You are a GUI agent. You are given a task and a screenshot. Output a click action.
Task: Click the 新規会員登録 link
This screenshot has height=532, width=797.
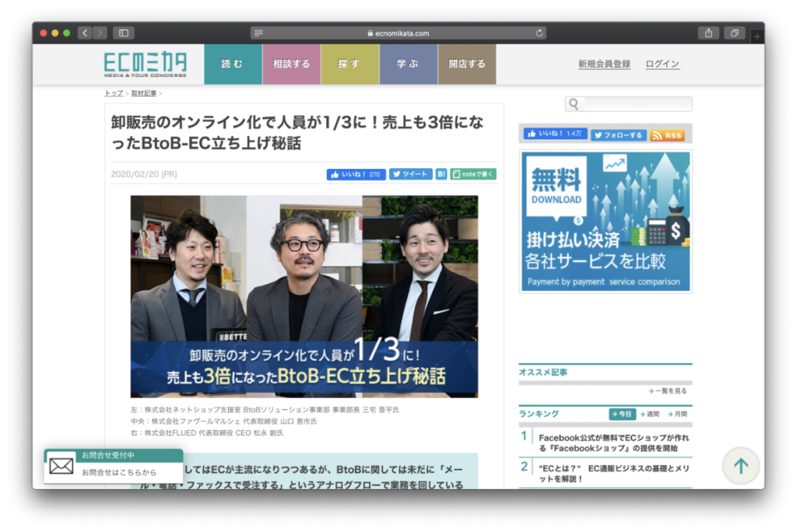[x=604, y=64]
